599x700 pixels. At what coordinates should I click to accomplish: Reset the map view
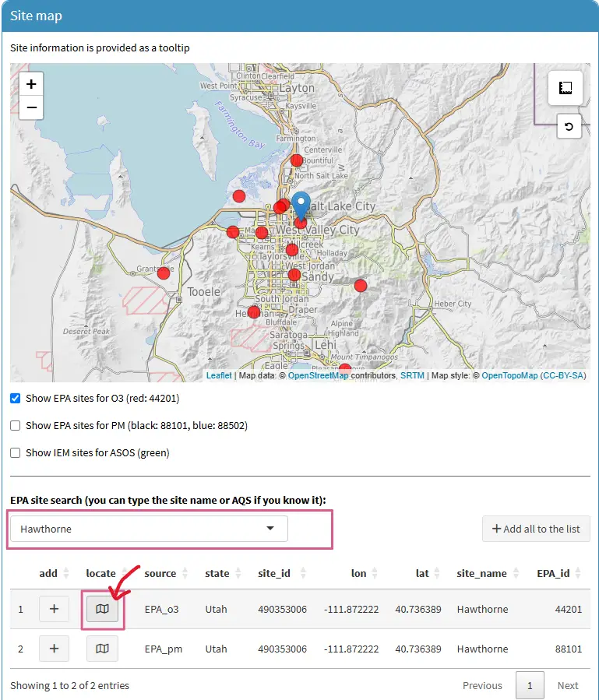tap(569, 126)
